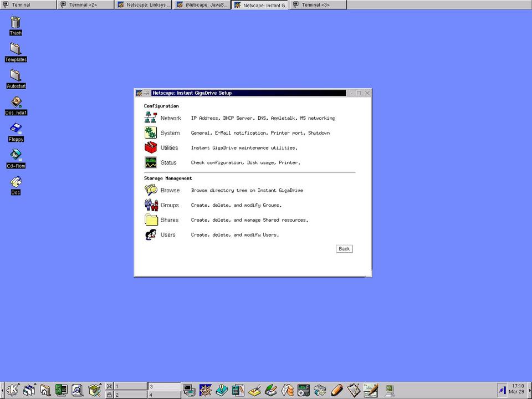
Task: Open System settings via gears icon
Action: (x=151, y=132)
